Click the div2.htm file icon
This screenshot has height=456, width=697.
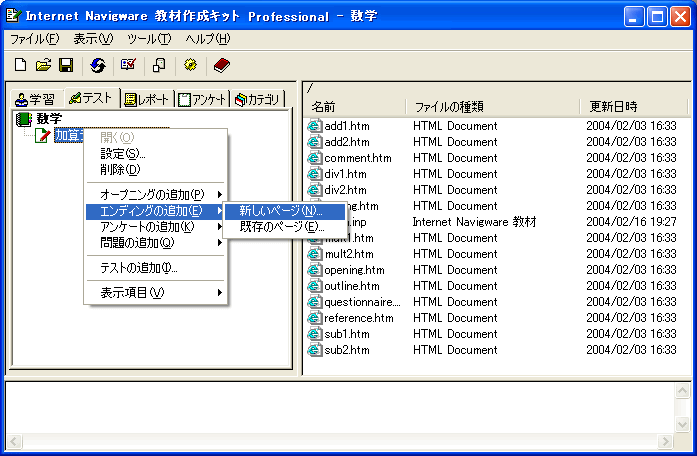pos(314,190)
